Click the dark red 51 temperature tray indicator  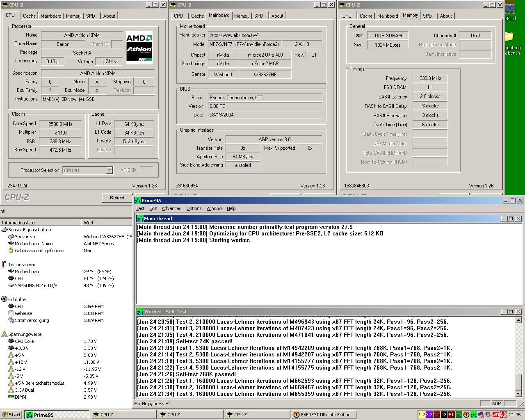point(451,415)
